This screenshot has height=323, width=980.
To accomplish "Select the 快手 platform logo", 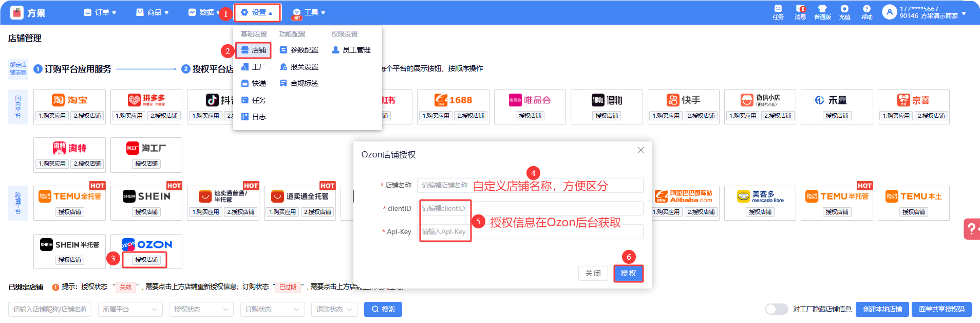I will click(x=683, y=100).
